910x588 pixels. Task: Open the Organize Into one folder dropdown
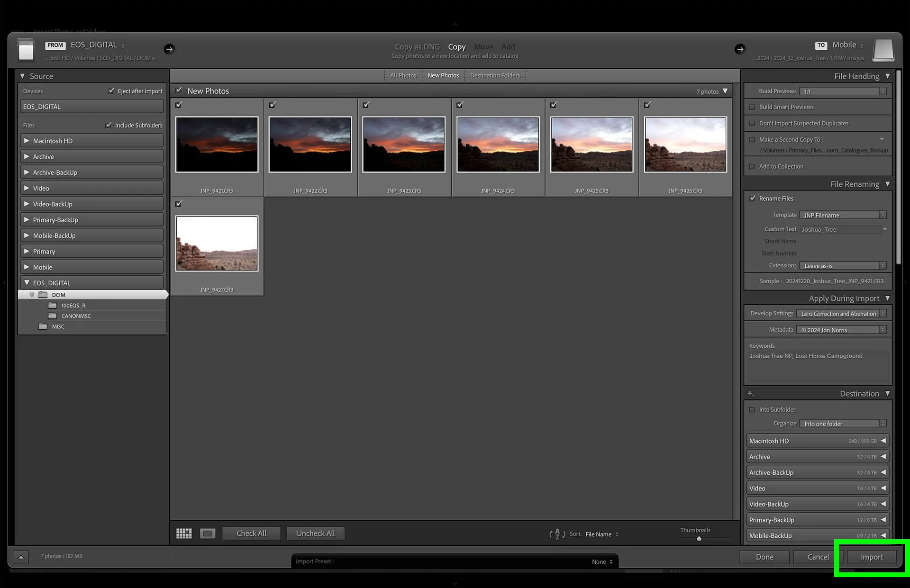coord(842,424)
